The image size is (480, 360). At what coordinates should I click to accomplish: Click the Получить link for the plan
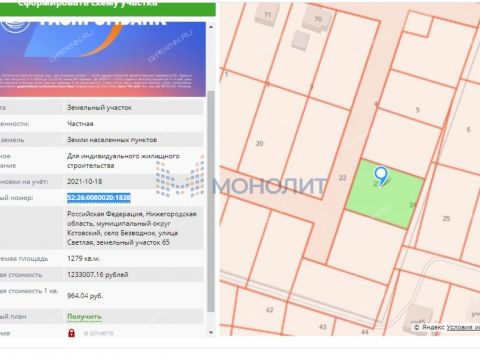pos(84,316)
